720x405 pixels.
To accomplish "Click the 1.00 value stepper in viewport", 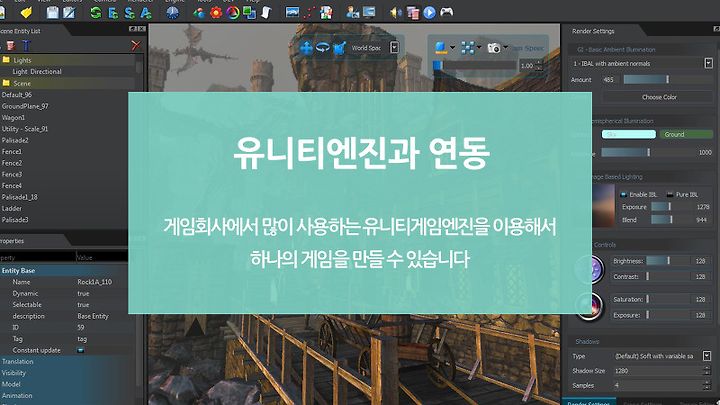I will coord(539,66).
